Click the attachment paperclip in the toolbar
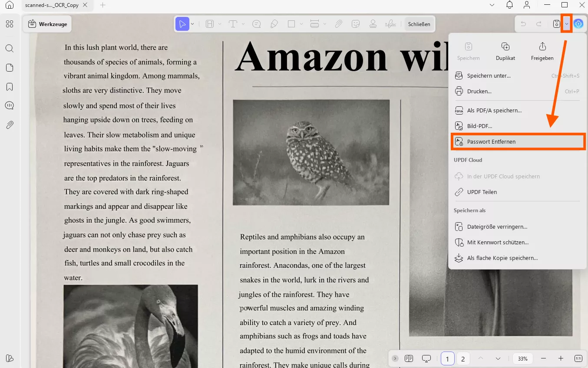Image resolution: width=588 pixels, height=368 pixels. [x=338, y=24]
